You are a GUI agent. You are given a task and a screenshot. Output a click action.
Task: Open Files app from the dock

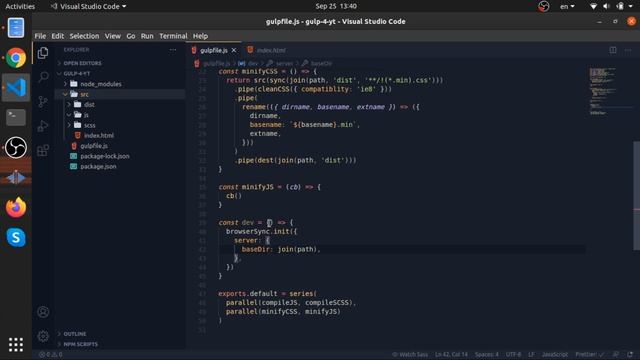coord(16,28)
